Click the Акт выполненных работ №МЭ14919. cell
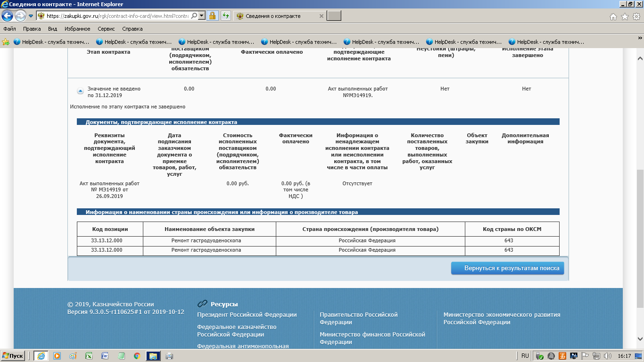644x362 pixels. [x=358, y=92]
